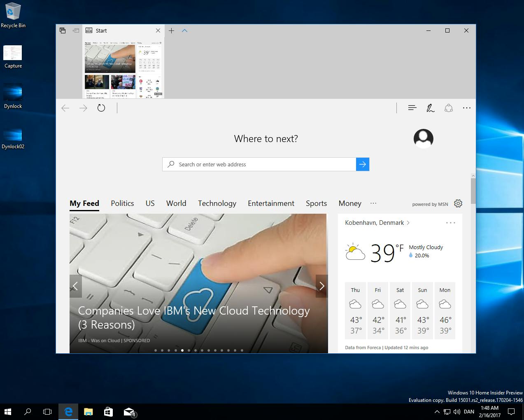Open the Technology feed
Viewport: 524px width, 420px height.
tap(217, 203)
